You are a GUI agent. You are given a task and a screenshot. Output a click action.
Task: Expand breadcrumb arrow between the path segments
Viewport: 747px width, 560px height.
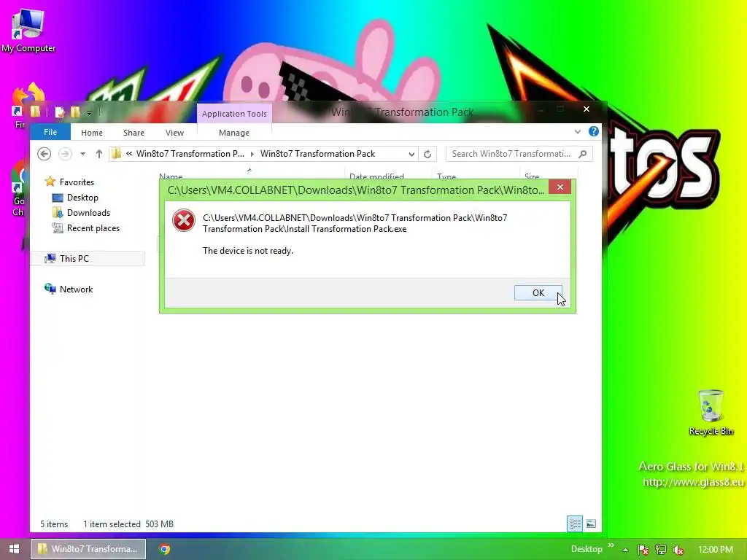pos(252,154)
